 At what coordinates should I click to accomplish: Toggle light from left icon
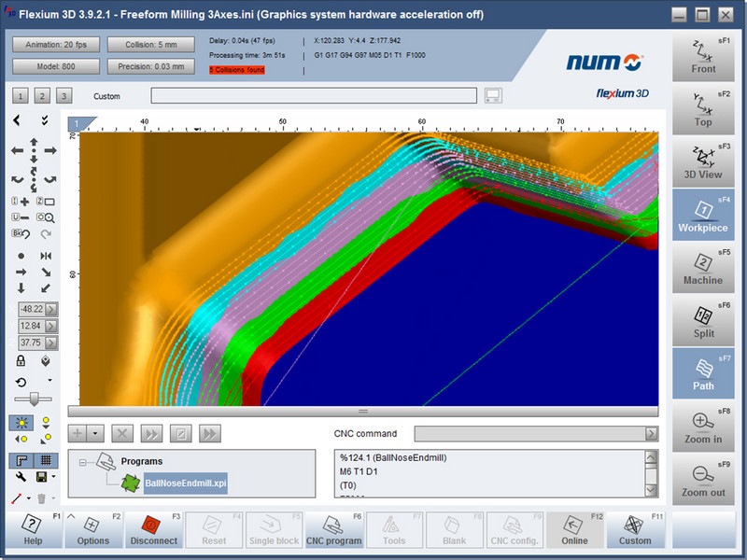(x=21, y=439)
